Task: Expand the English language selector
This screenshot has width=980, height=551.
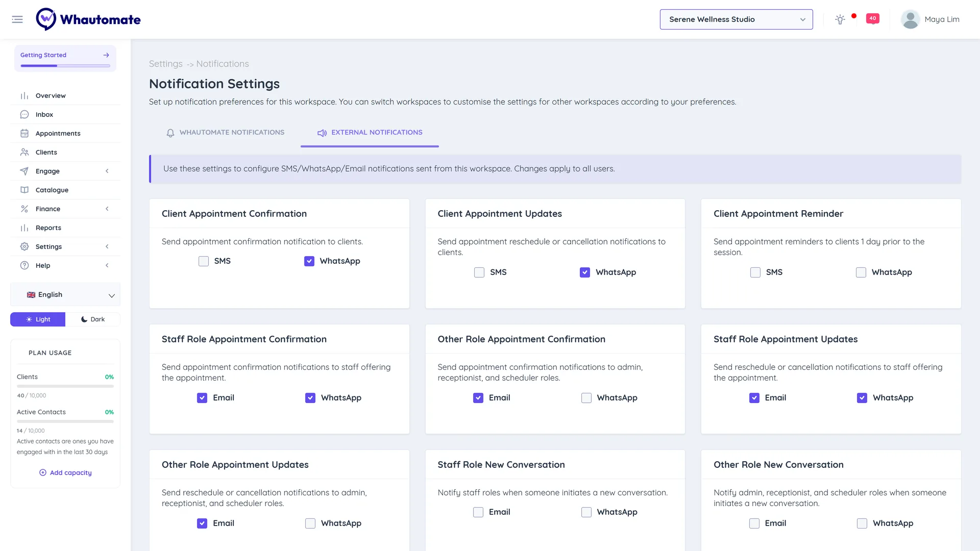Action: [x=65, y=295]
